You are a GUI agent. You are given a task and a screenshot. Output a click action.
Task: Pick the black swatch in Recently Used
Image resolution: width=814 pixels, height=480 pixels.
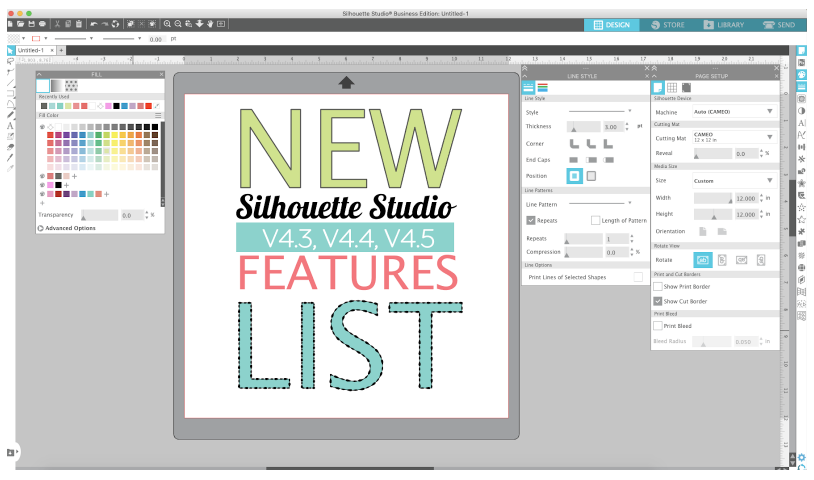pyautogui.click(x=116, y=105)
